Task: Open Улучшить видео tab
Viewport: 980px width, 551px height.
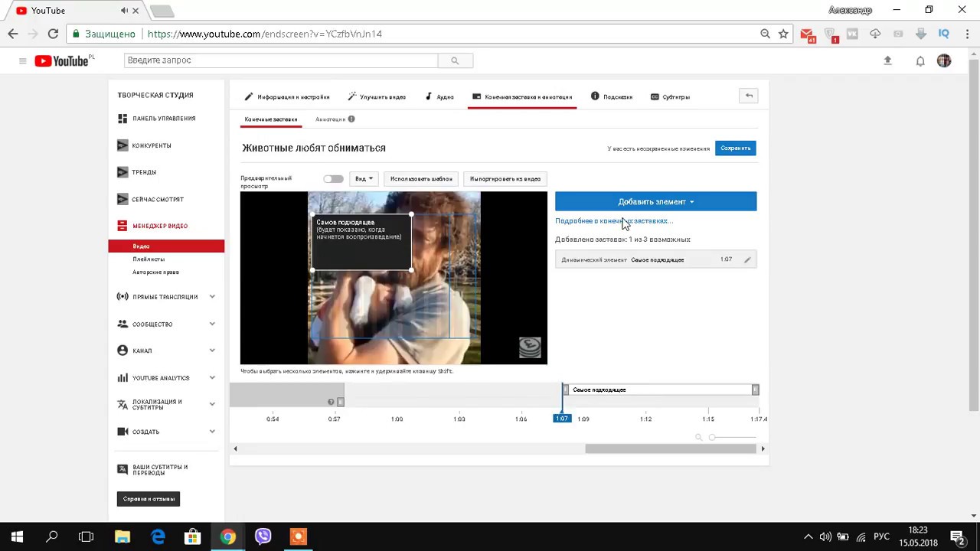Action: click(377, 97)
